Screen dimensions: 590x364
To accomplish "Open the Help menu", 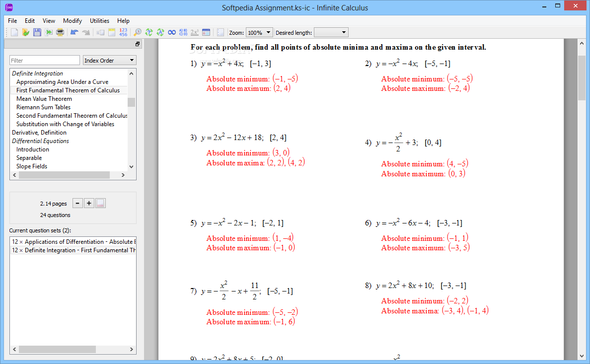I will [123, 21].
